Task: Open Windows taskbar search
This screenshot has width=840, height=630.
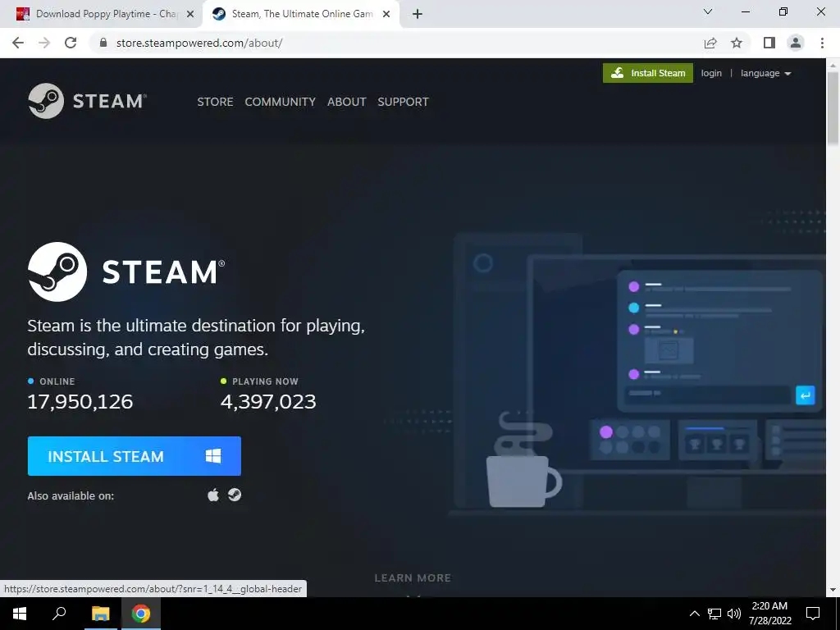Action: tap(59, 614)
